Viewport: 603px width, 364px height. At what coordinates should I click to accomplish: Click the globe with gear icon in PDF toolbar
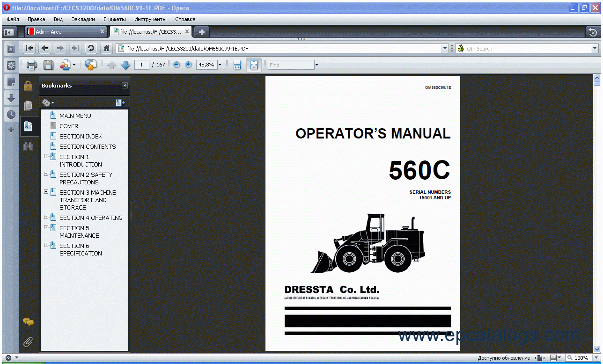click(91, 65)
